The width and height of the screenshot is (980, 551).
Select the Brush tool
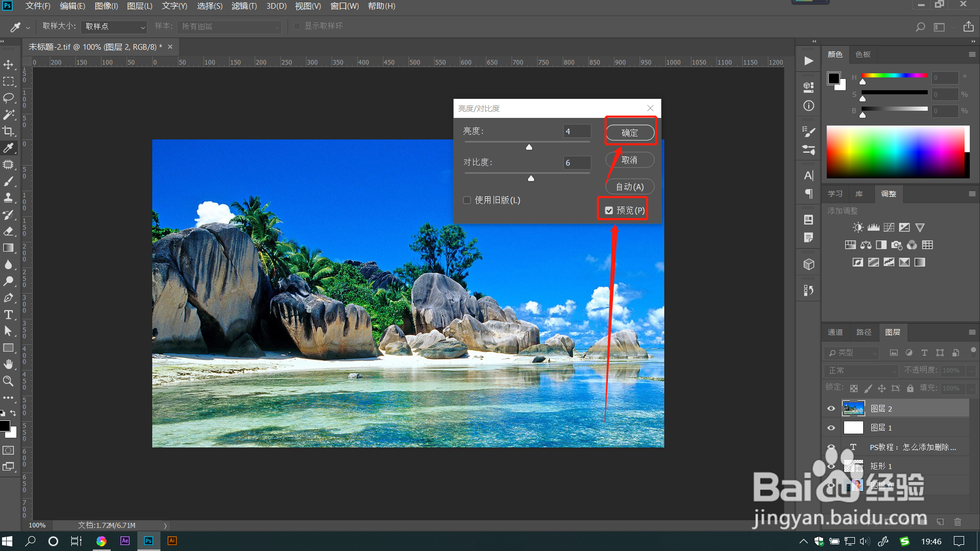(9, 181)
